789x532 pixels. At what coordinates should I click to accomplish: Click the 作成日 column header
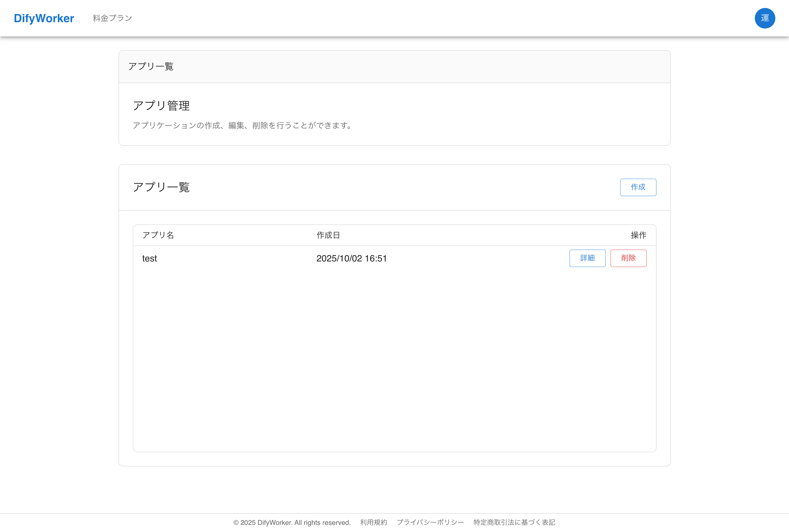[x=328, y=235]
